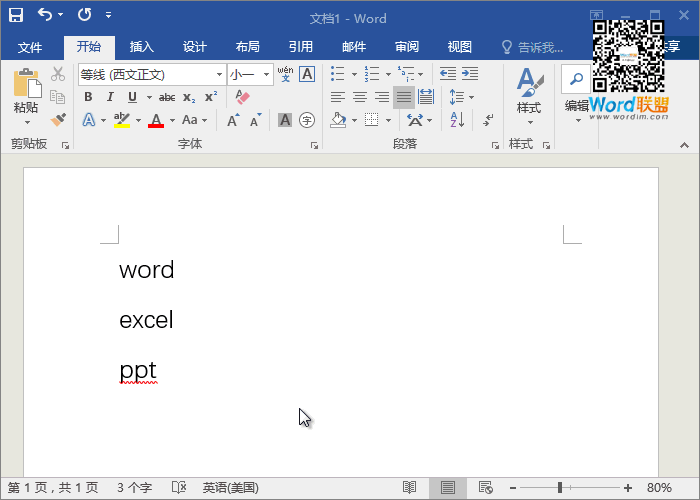Open the 样式 styles gallery button
Viewport: 700px width, 500px height.
click(x=528, y=95)
